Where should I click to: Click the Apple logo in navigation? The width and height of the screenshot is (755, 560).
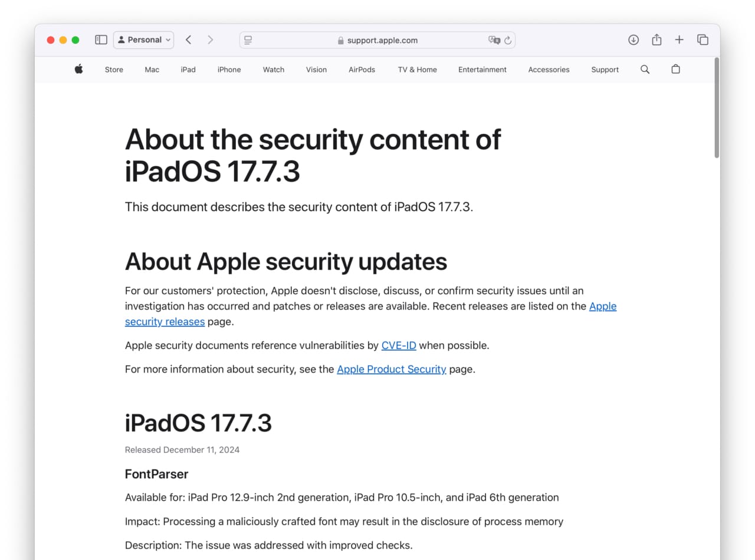[79, 69]
